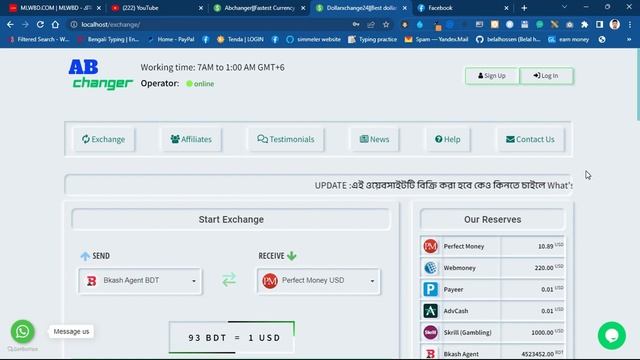The height and width of the screenshot is (360, 640).
Task: Open the Typing practice bookmark
Action: 373,39
